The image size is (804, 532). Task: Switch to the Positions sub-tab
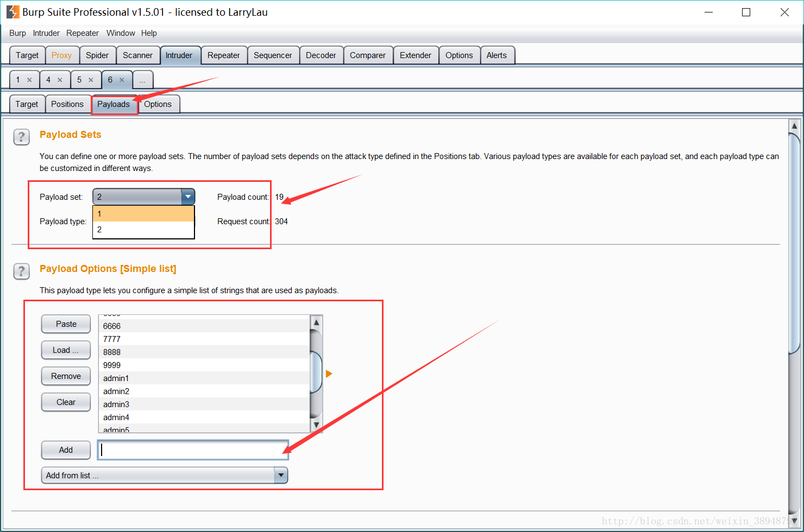click(x=67, y=104)
